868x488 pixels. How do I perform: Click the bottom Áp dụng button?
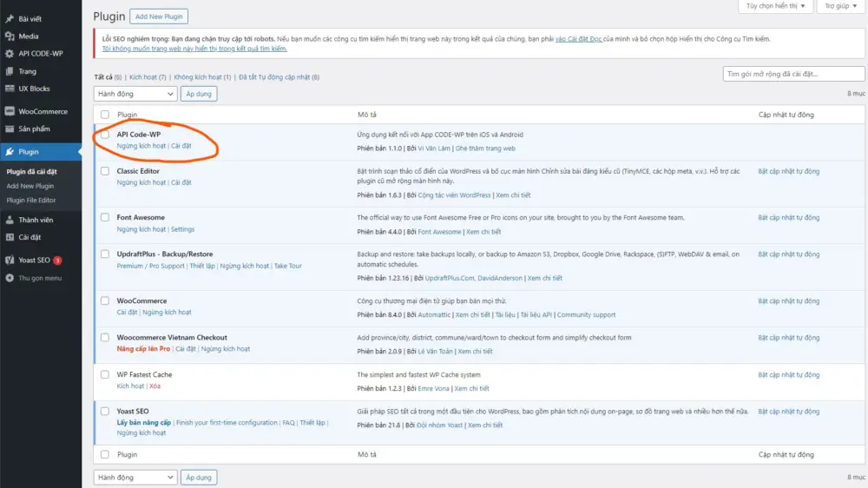coord(199,478)
